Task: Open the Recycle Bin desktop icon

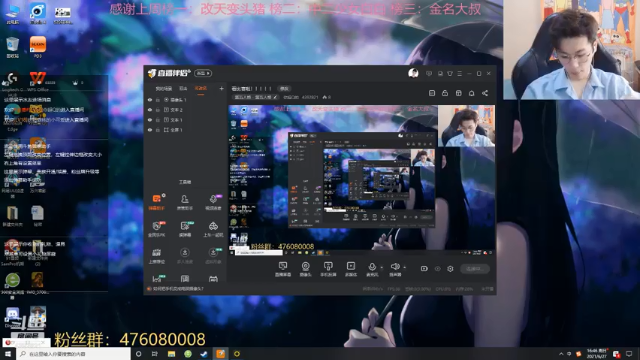Action: coord(13,47)
